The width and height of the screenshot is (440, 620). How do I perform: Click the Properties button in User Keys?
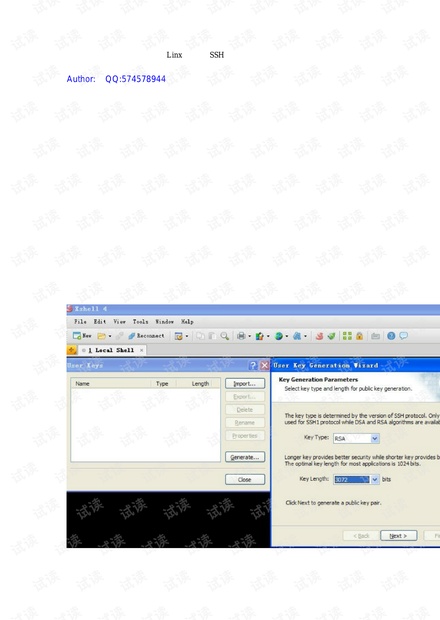pyautogui.click(x=245, y=436)
